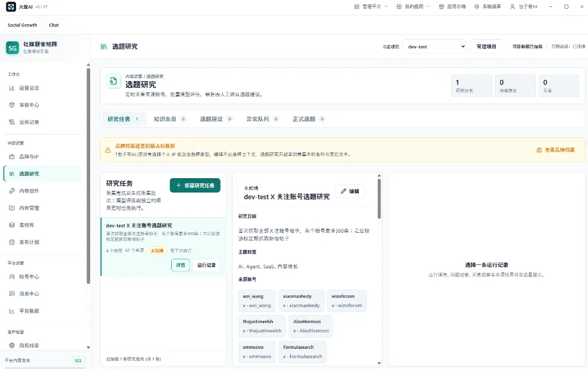Select the 异常队列 tab

tap(262, 119)
